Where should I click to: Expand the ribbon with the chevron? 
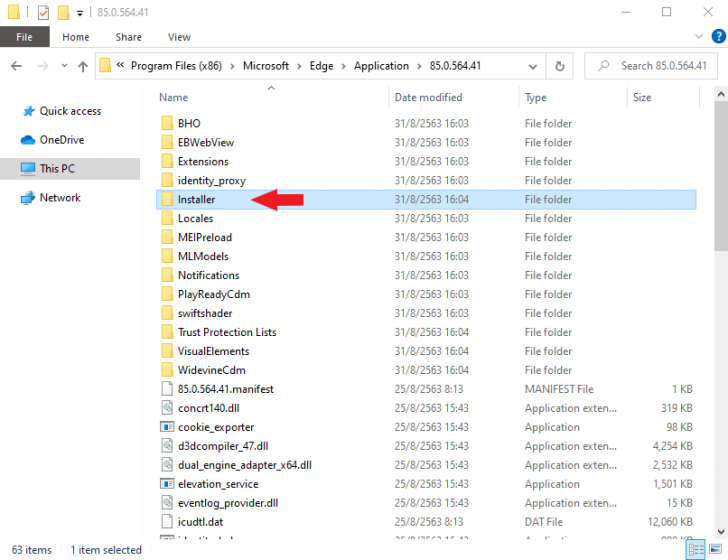pyautogui.click(x=699, y=36)
